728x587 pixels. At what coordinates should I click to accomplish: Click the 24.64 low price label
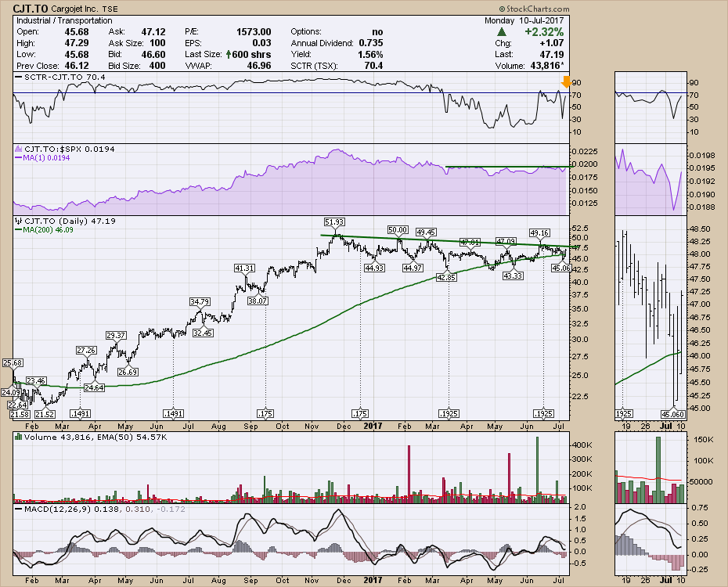click(x=94, y=387)
